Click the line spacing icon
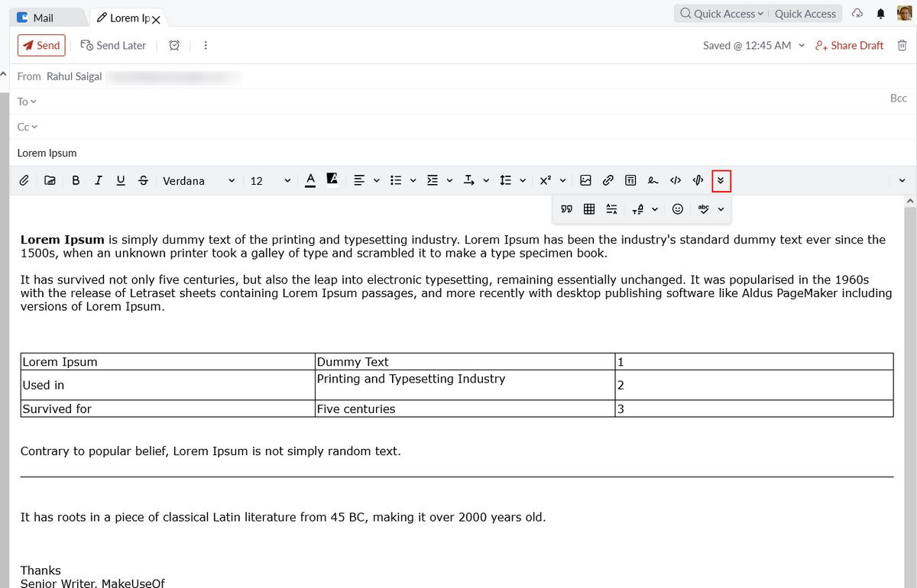This screenshot has width=917, height=588. point(505,180)
